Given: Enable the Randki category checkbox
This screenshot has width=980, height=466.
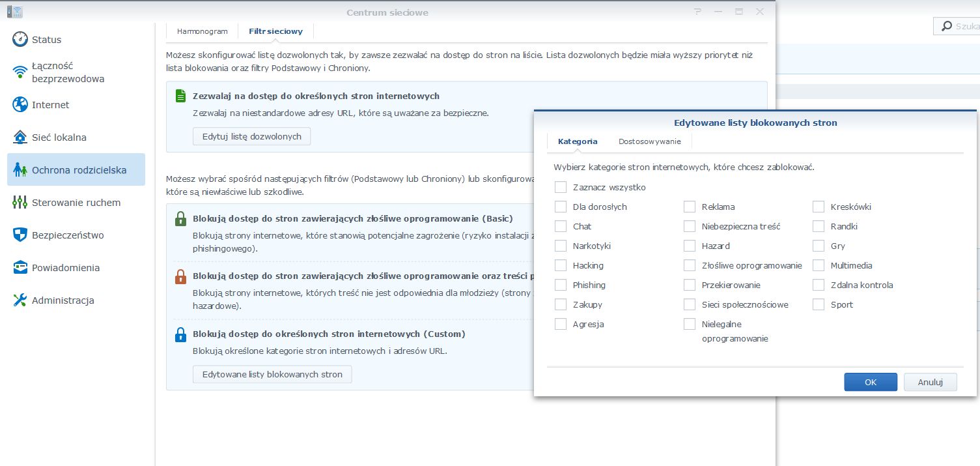Looking at the screenshot, I should point(819,226).
